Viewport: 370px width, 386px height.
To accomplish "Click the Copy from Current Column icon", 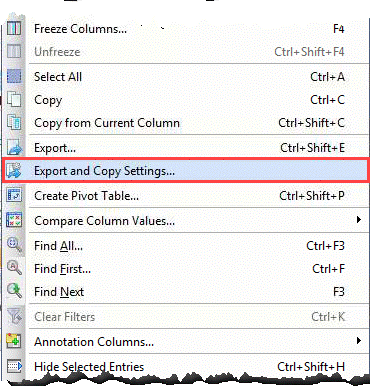I will click(14, 123).
